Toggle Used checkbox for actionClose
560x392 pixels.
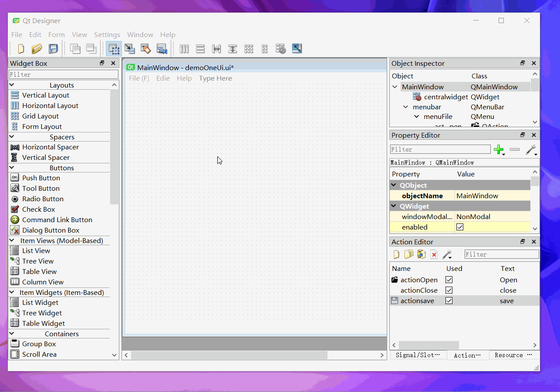pos(449,290)
